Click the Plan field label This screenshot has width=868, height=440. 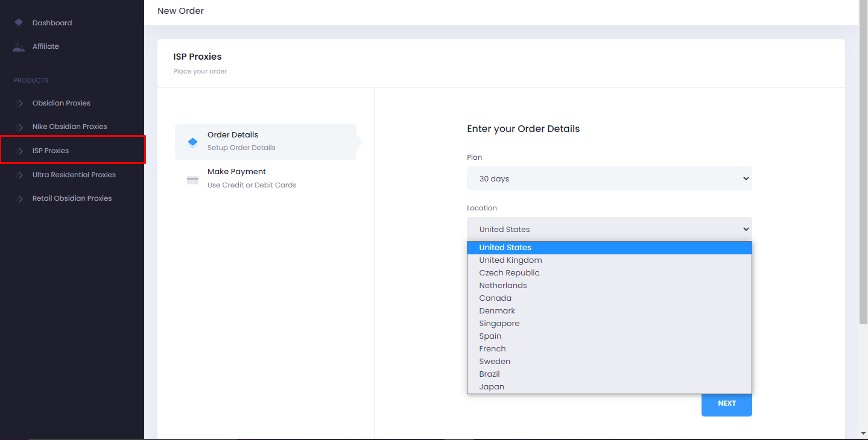[x=474, y=157]
